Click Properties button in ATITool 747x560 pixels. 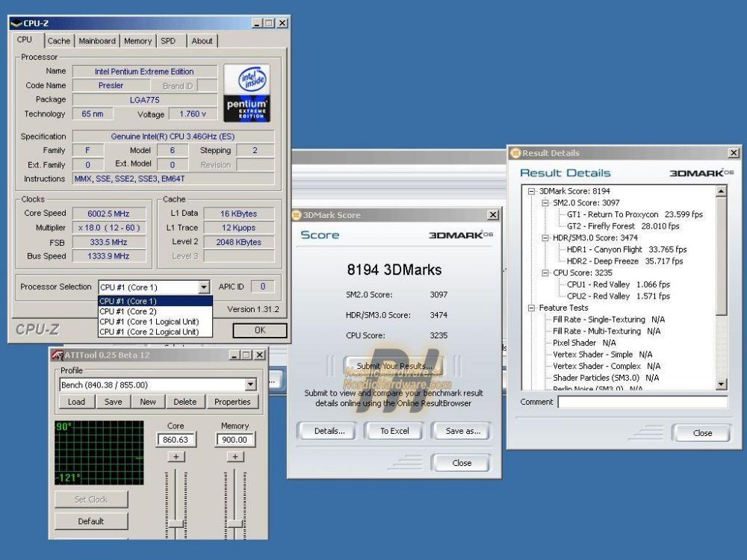(x=232, y=402)
